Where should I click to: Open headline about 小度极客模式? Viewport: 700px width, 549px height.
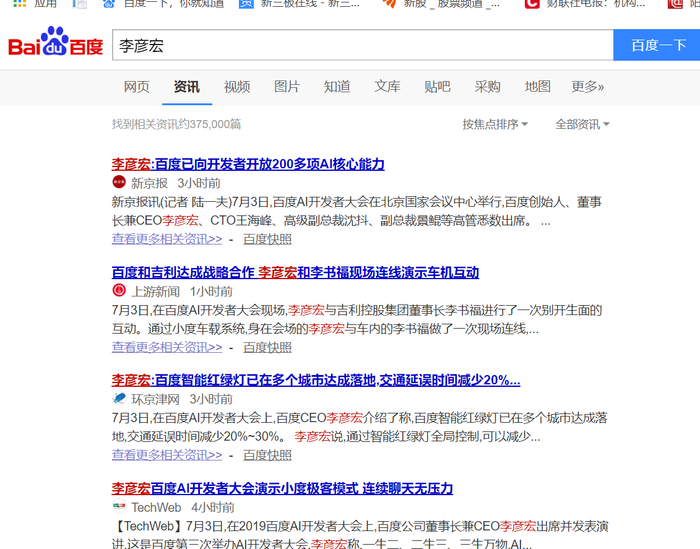pyautogui.click(x=282, y=488)
